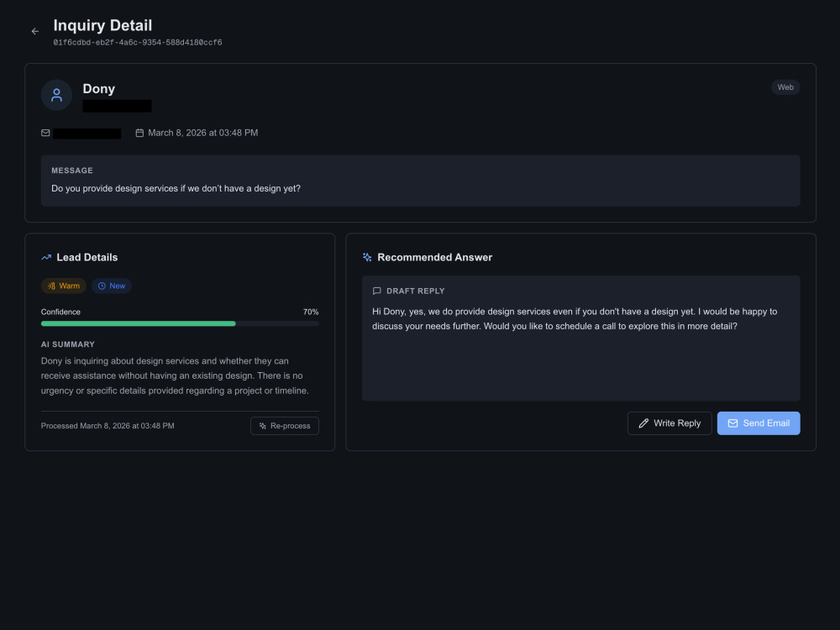This screenshot has height=630, width=840.
Task: Send the email reply
Action: [758, 423]
